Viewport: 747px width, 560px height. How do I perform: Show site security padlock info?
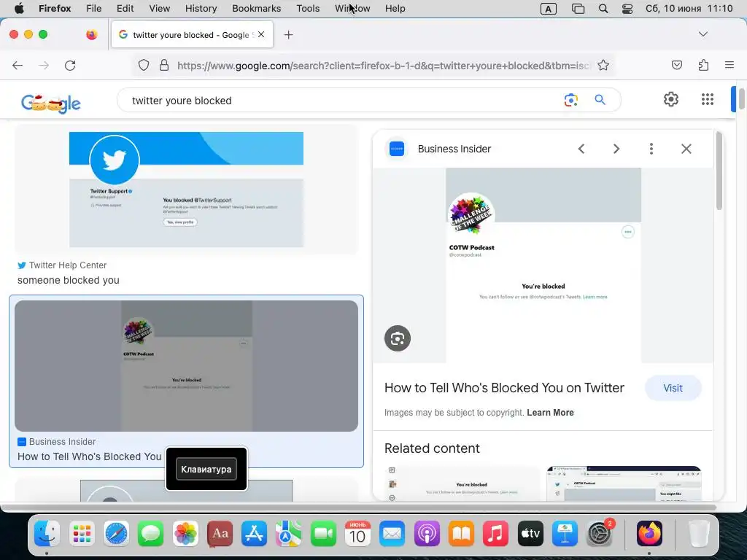(x=164, y=65)
